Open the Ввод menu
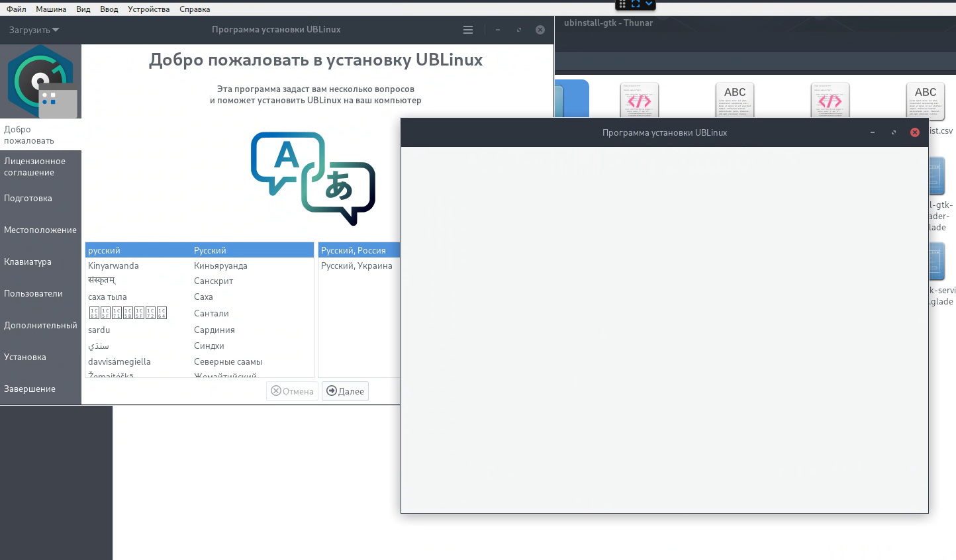Screen dimensions: 956x560 point(109,9)
